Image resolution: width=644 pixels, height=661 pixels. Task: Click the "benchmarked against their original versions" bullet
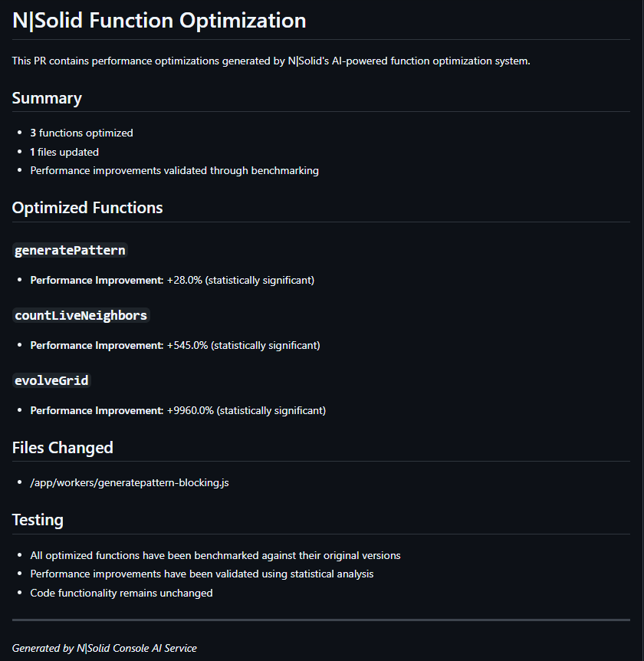215,555
